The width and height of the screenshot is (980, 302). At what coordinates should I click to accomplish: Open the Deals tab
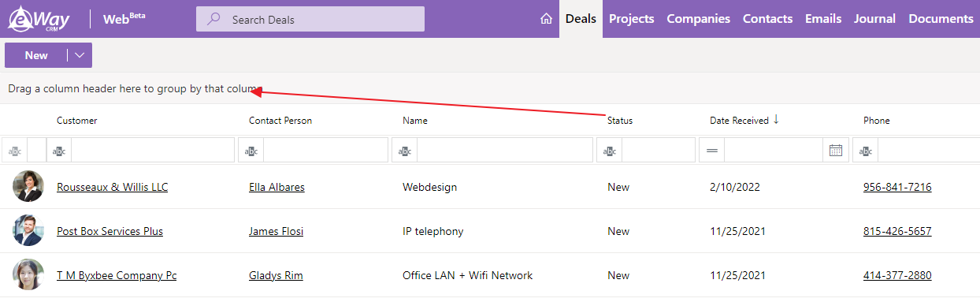pyautogui.click(x=581, y=19)
